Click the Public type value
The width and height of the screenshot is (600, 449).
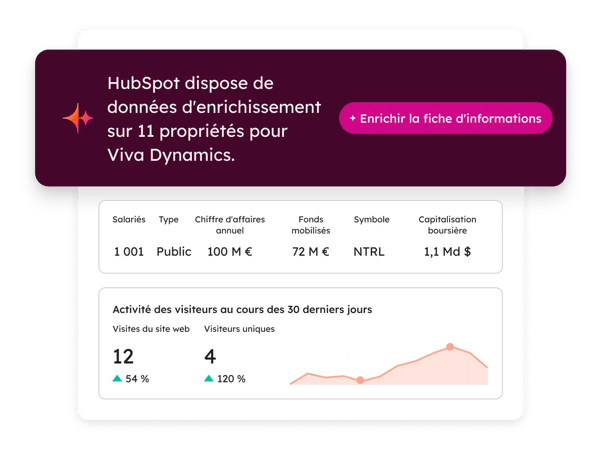[x=174, y=251]
